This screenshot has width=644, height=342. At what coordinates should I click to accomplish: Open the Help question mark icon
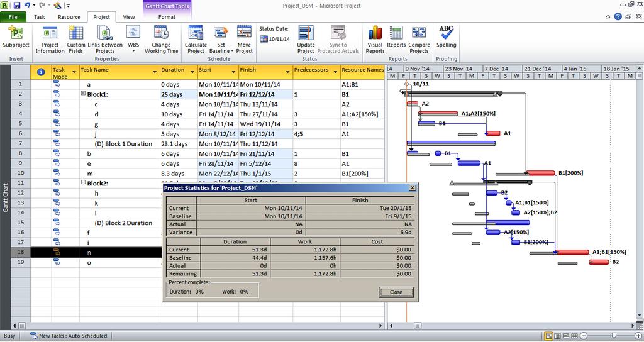(x=618, y=17)
